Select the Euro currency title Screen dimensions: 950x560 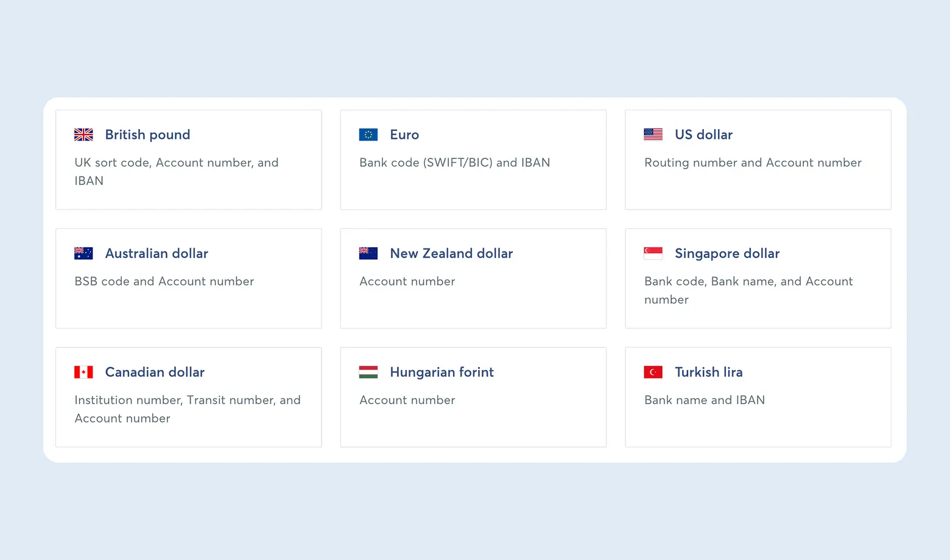tap(404, 135)
